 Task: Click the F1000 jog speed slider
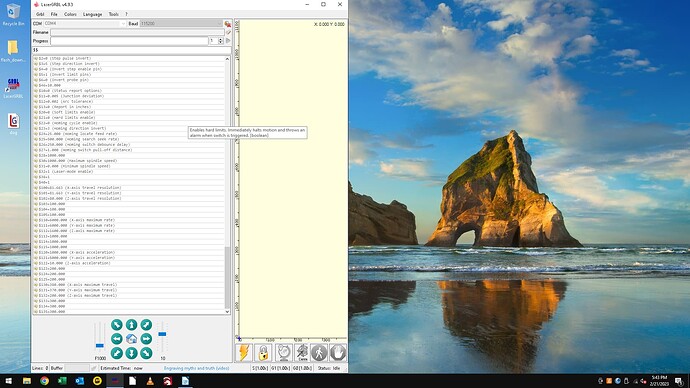coord(100,338)
